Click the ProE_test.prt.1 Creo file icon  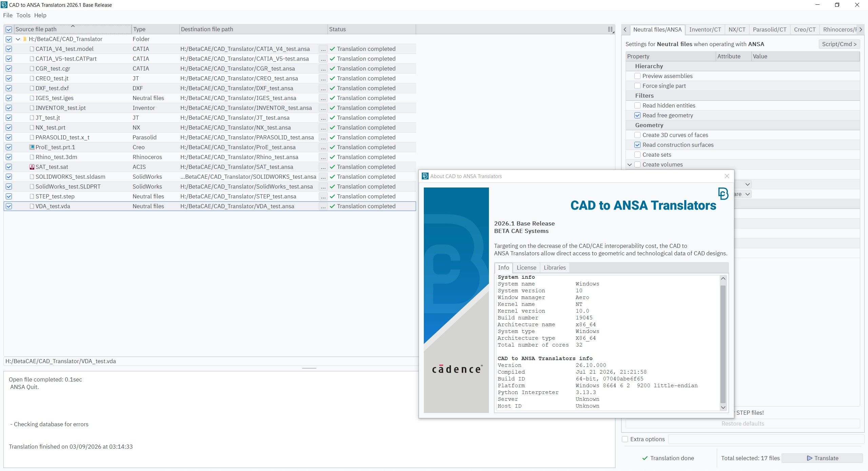pyautogui.click(x=32, y=147)
